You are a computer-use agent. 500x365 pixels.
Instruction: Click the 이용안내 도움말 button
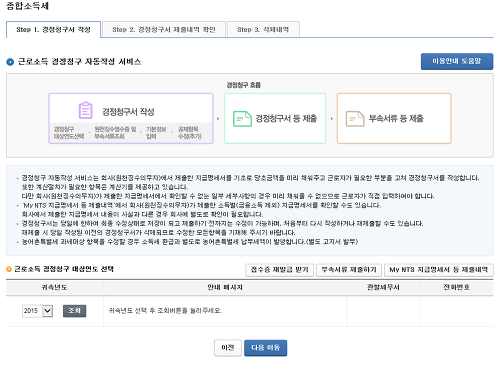point(457,61)
